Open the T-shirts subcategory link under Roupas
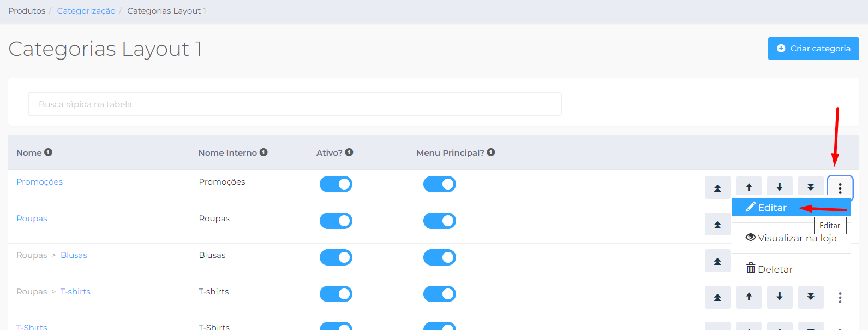The width and height of the screenshot is (868, 330). pyautogui.click(x=75, y=292)
